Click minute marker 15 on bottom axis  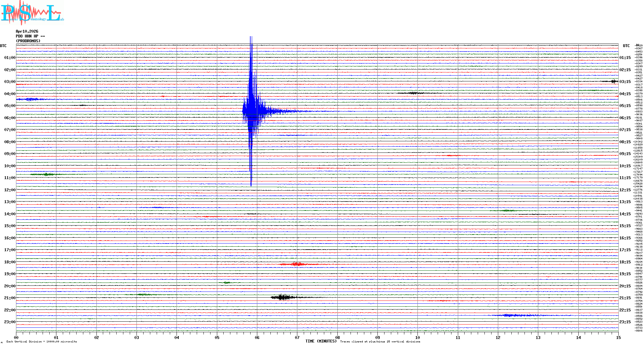point(618,338)
